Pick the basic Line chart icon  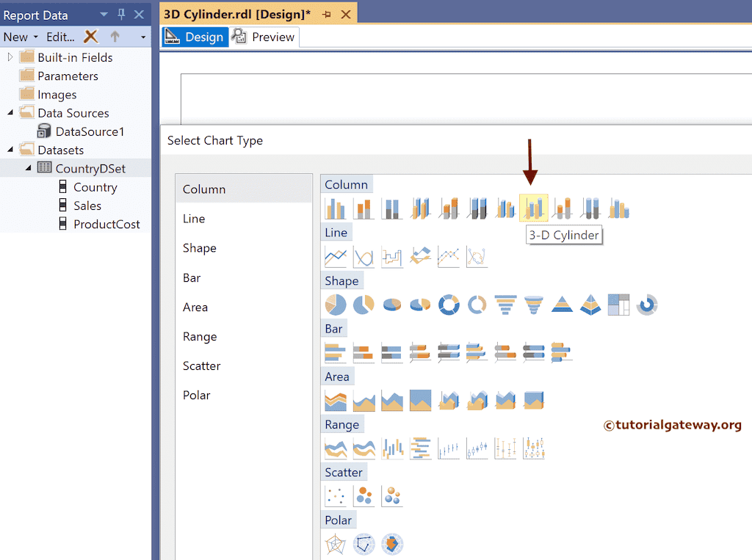(335, 256)
